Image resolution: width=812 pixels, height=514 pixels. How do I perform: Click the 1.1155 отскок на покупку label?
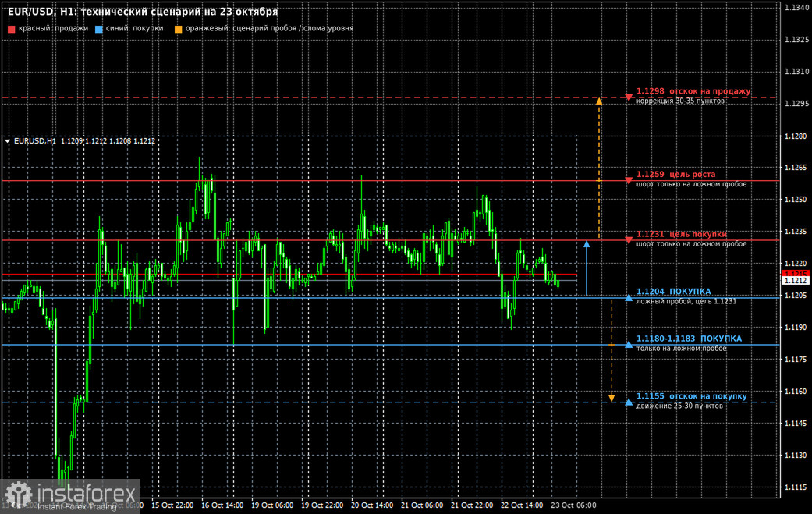tap(691, 396)
